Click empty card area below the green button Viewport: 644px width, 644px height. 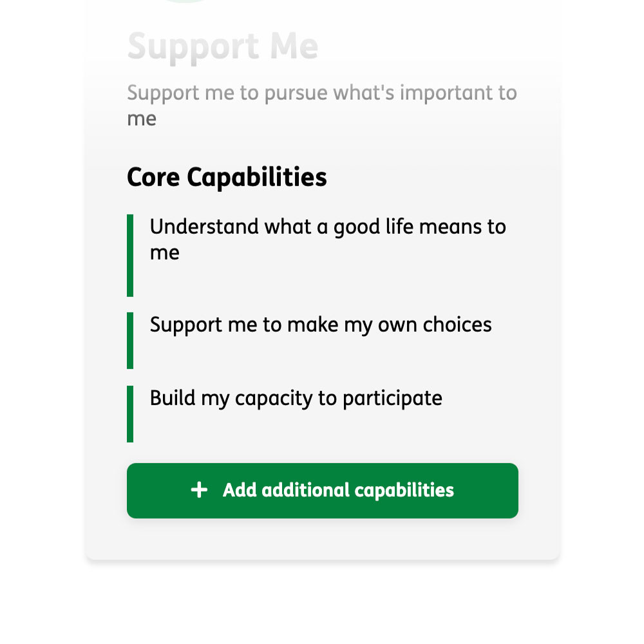pos(323,539)
